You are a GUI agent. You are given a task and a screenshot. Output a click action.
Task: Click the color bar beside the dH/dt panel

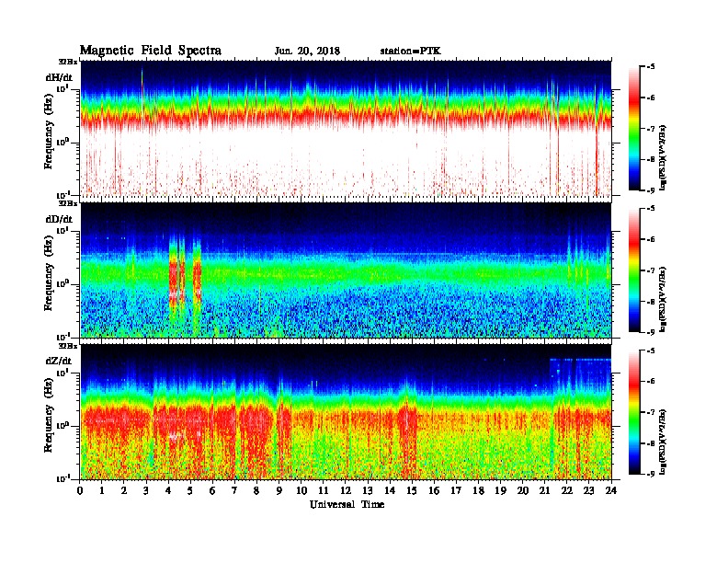[634, 128]
